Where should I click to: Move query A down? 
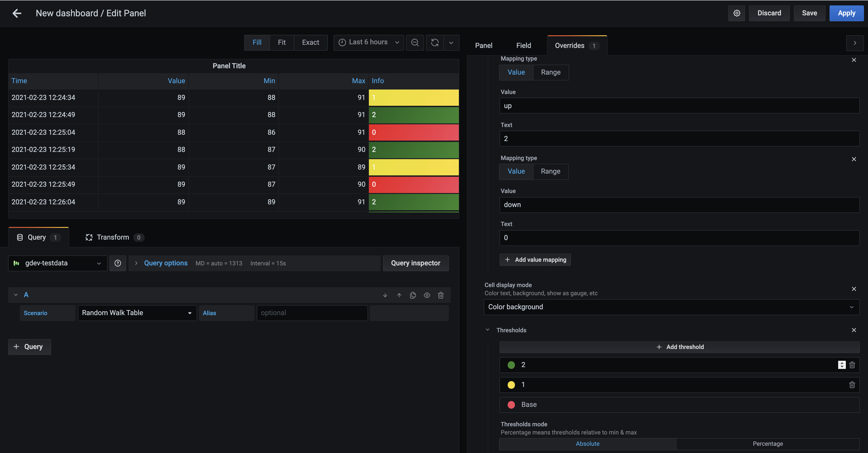pyautogui.click(x=385, y=295)
